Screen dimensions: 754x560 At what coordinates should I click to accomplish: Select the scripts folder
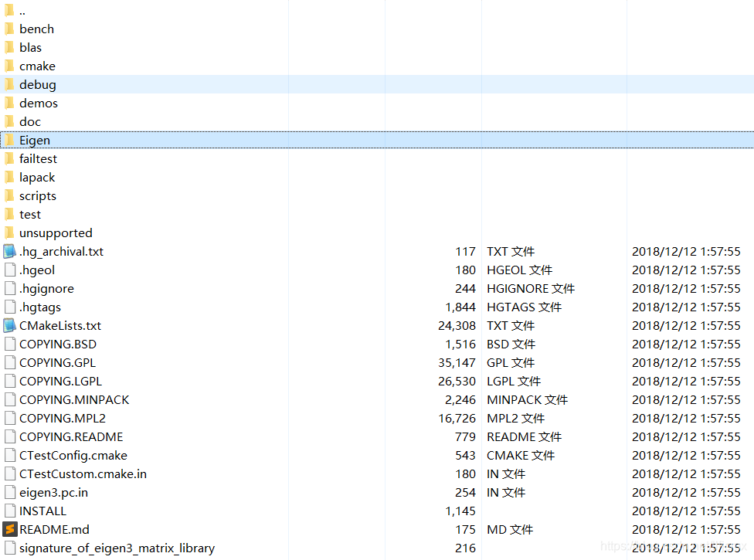pos(36,195)
